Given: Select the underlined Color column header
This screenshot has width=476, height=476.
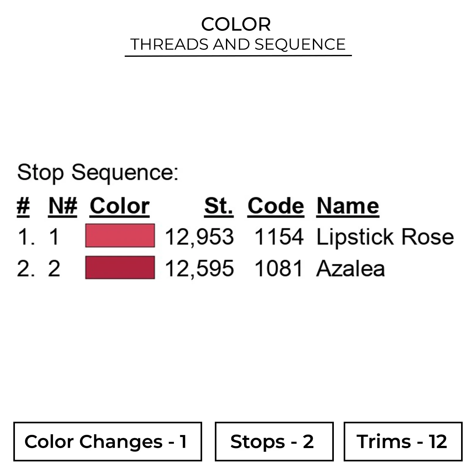Looking at the screenshot, I should [120, 206].
